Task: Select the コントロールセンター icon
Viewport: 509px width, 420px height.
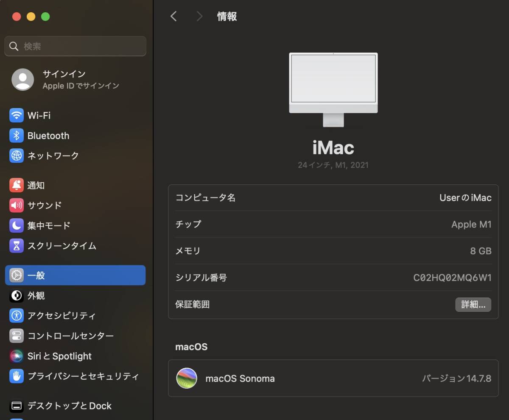Action: 17,336
